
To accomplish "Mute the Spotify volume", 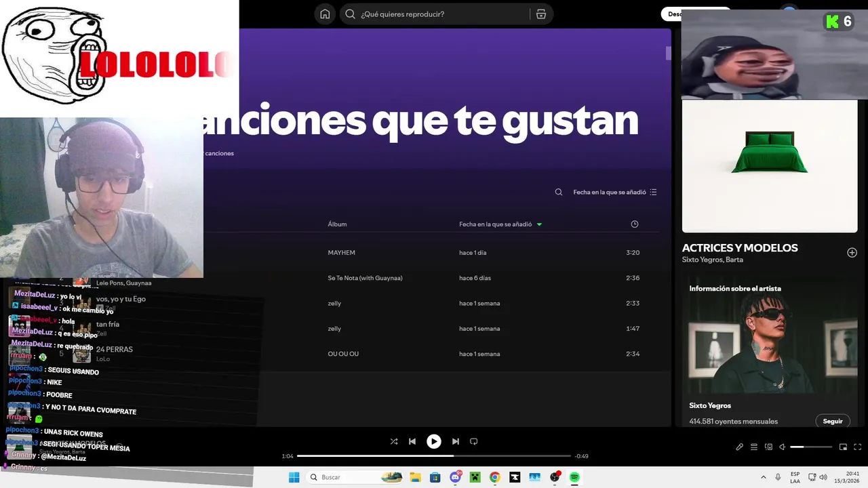I will 782,447.
